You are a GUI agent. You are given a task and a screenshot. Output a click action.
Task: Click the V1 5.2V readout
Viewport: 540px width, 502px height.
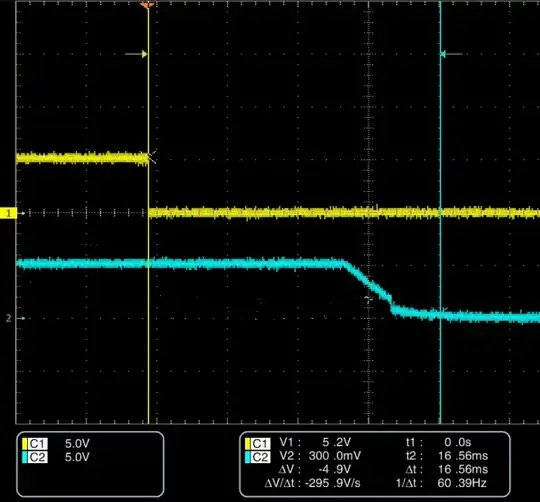point(315,442)
